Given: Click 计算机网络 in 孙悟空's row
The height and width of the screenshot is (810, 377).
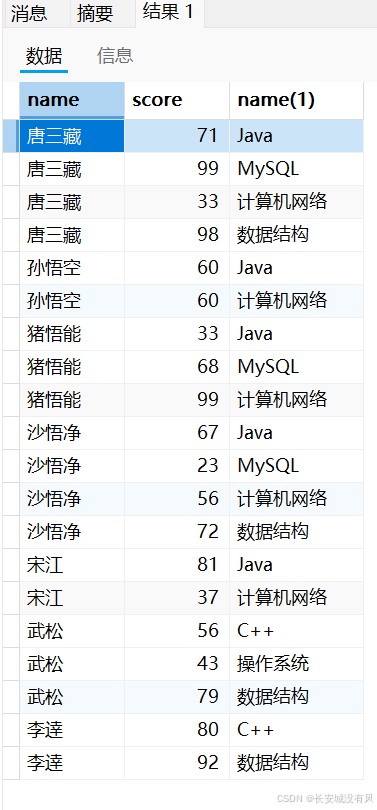Looking at the screenshot, I should (296, 301).
